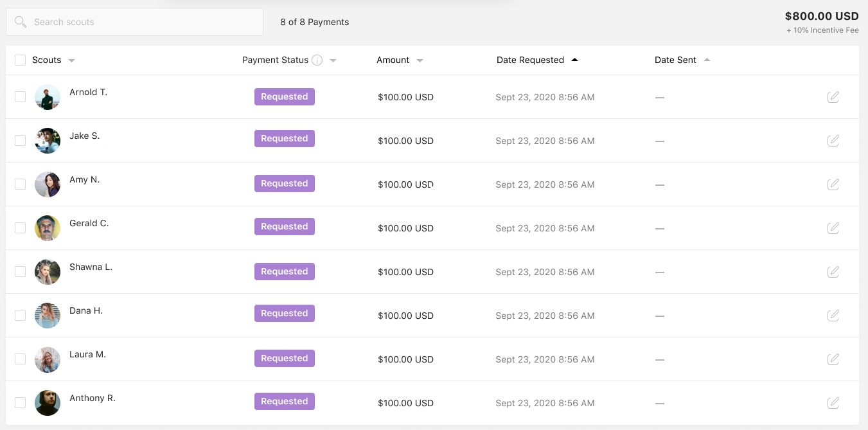Viewport: 868px width, 430px height.
Task: Click Laura M.'s edit pencil icon
Action: 833,359
